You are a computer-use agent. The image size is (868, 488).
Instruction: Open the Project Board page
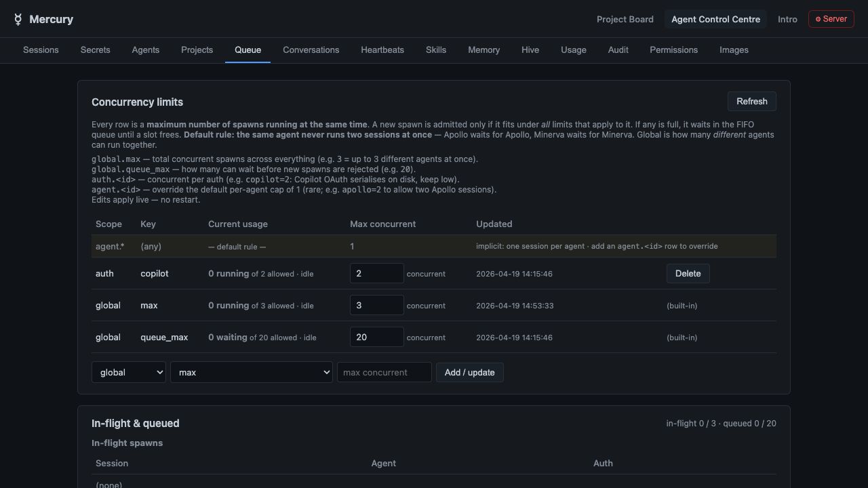point(625,19)
